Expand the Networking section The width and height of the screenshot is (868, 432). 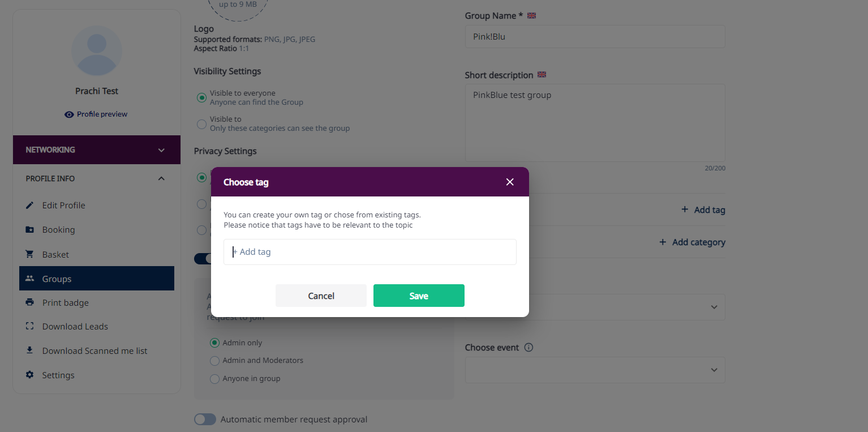pyautogui.click(x=161, y=150)
